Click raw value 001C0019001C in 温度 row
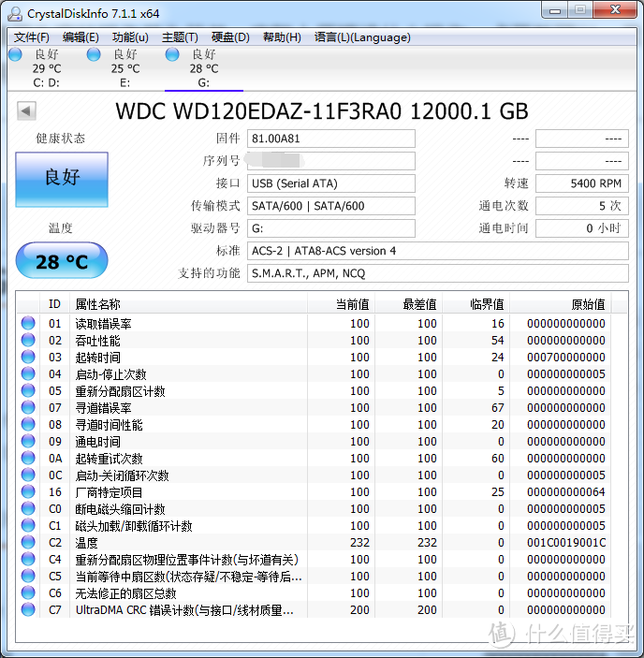This screenshot has width=644, height=658. (x=566, y=542)
